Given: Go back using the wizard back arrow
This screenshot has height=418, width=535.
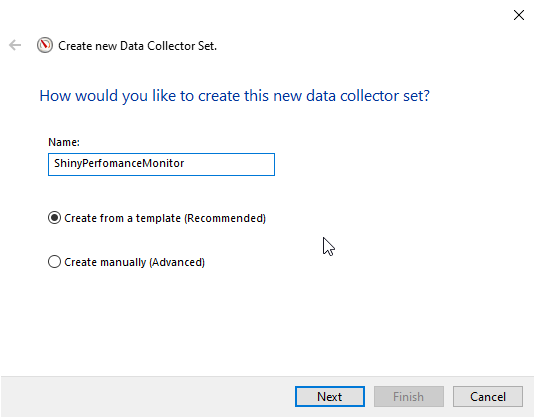Looking at the screenshot, I should pyautogui.click(x=15, y=45).
